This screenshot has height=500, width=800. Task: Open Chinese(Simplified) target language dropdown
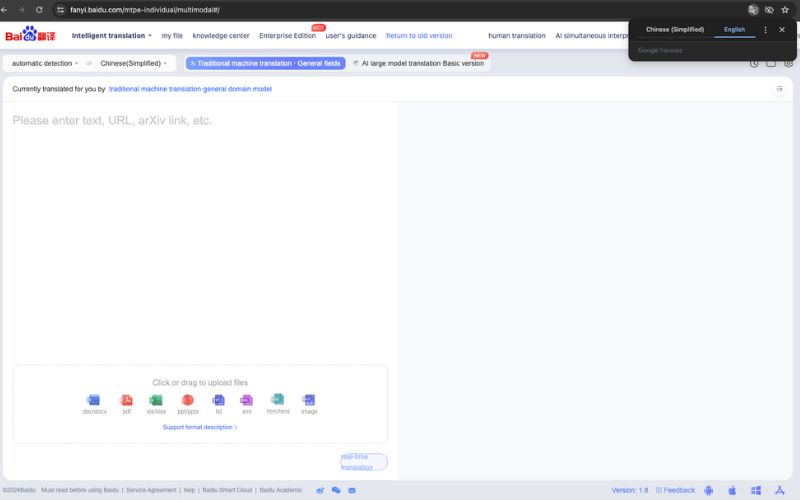click(134, 63)
